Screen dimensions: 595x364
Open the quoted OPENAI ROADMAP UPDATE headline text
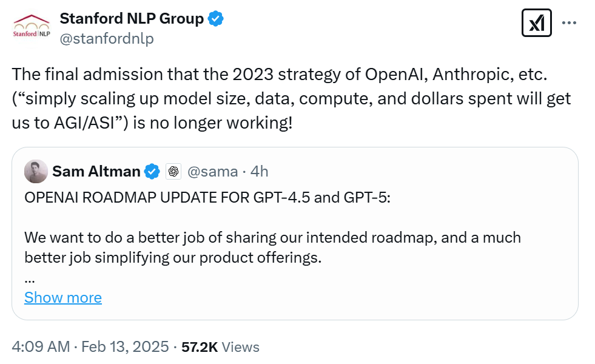pyautogui.click(x=207, y=199)
